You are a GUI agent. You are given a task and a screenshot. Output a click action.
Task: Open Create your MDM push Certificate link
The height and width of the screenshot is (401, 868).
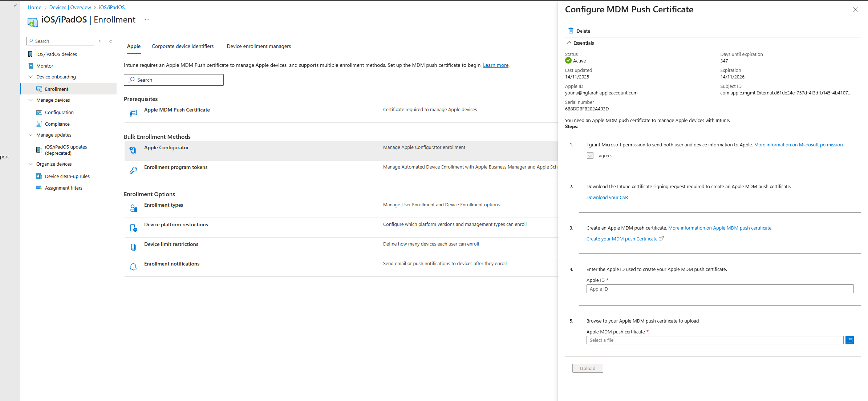pyautogui.click(x=622, y=239)
